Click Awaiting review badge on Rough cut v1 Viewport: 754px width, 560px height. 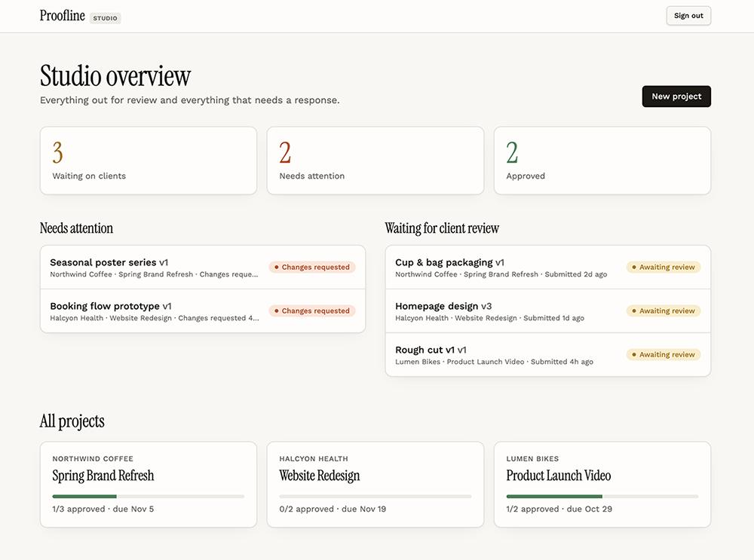tap(664, 355)
